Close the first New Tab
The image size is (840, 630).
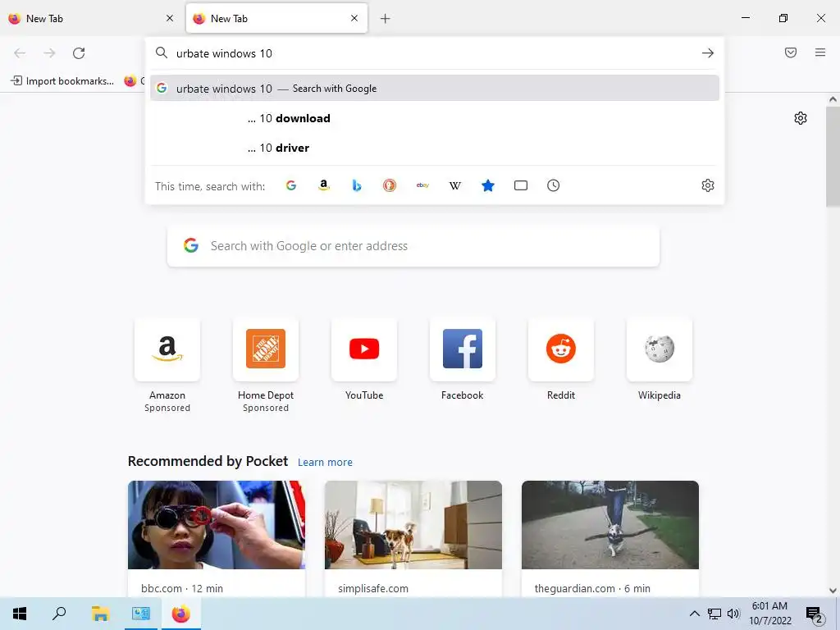(x=170, y=18)
